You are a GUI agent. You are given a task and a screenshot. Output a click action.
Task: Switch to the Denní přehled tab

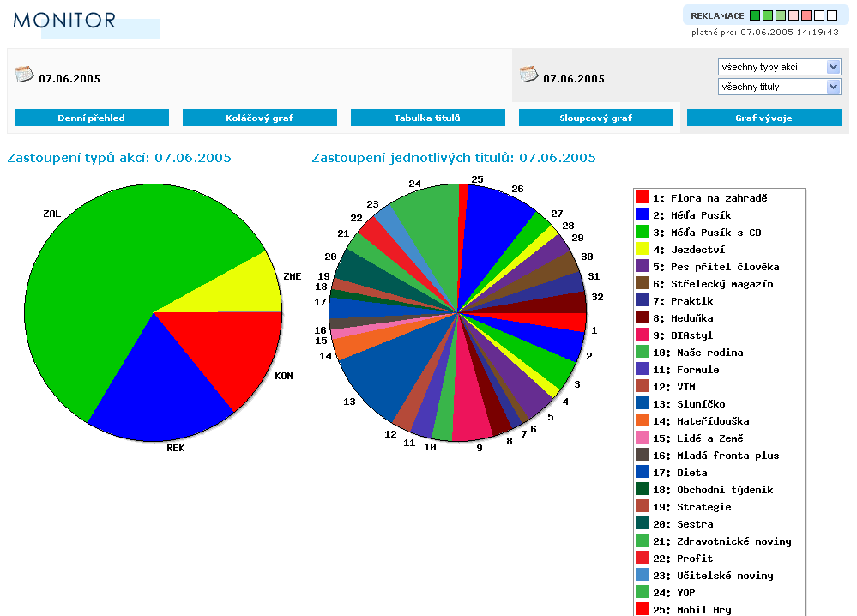tap(92, 118)
